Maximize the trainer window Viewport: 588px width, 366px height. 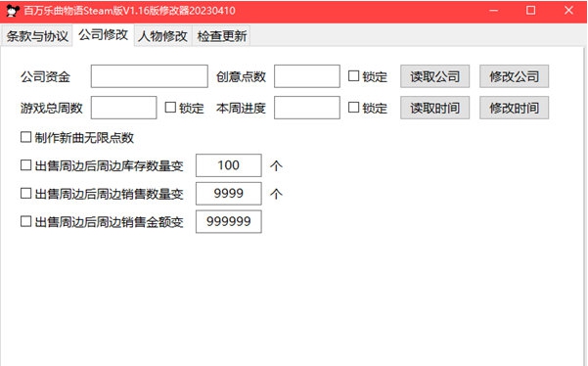530,11
